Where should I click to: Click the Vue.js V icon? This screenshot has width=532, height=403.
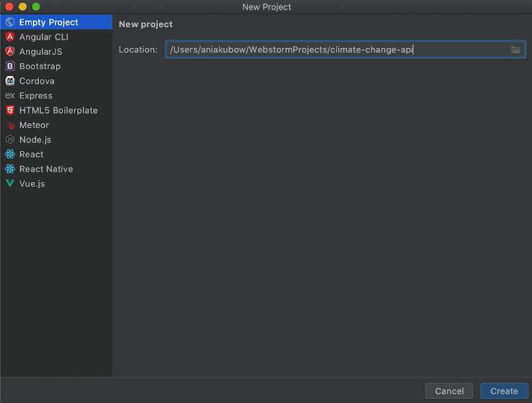(10, 183)
